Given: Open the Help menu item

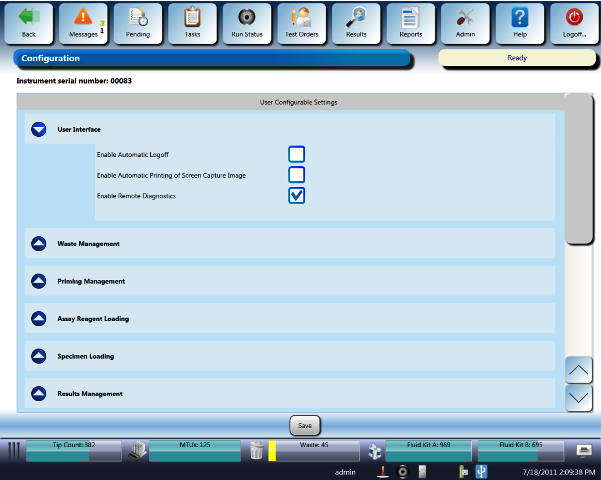Looking at the screenshot, I should point(519,22).
